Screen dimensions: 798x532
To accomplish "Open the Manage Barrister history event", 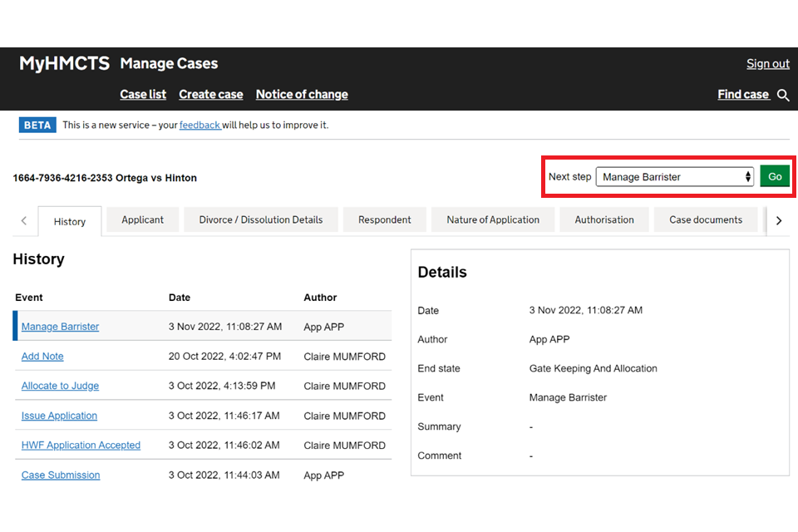I will pos(60,327).
